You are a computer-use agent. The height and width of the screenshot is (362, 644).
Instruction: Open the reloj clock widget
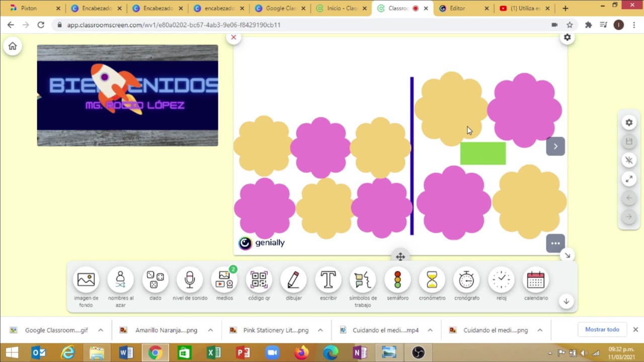501,280
